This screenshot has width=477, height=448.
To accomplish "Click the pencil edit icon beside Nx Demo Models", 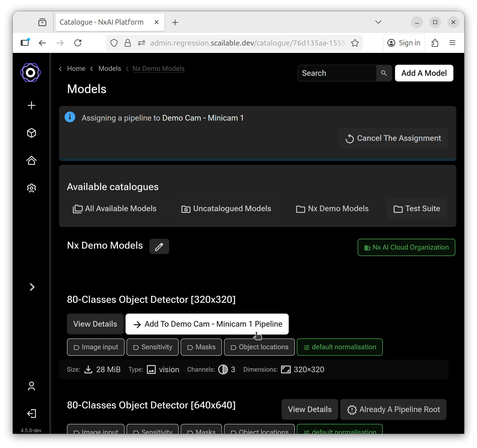I will point(159,246).
